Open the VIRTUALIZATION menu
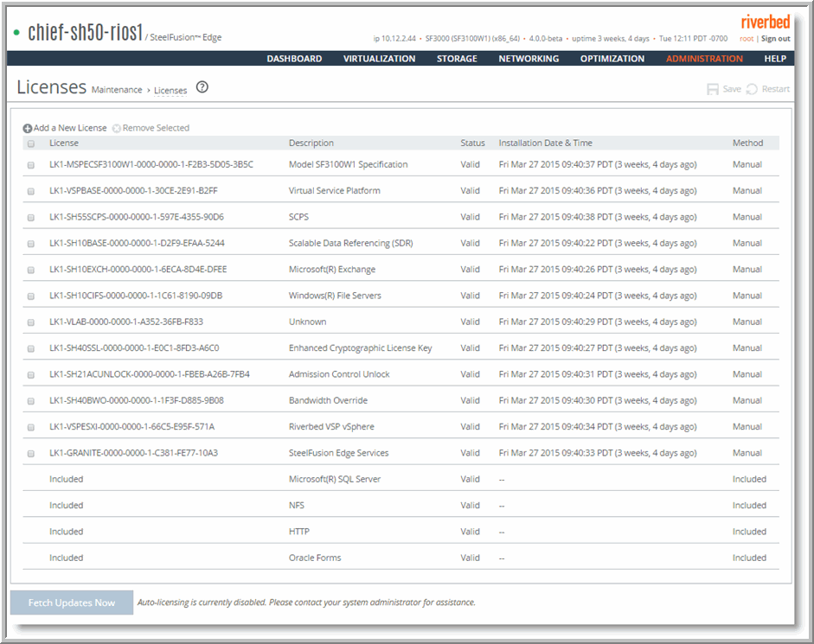Viewport: 814px width, 644px height. 379,59
